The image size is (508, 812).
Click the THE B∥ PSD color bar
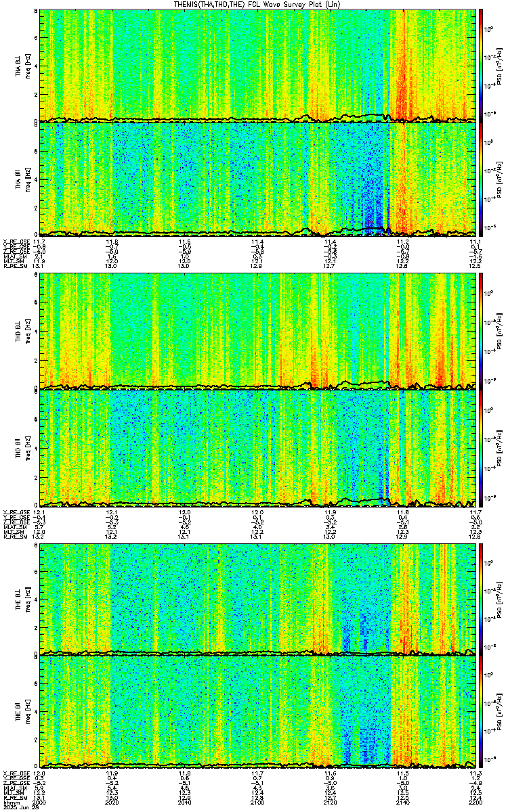(x=482, y=713)
